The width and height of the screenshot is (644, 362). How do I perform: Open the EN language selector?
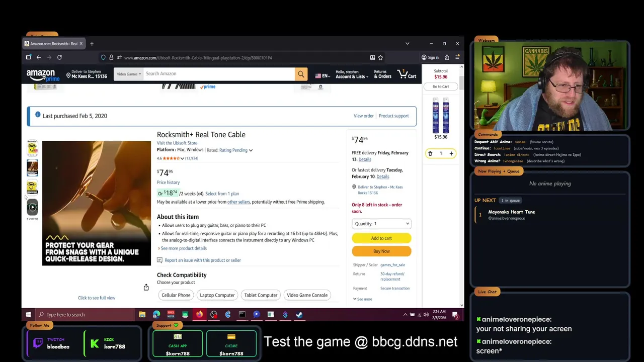point(322,76)
